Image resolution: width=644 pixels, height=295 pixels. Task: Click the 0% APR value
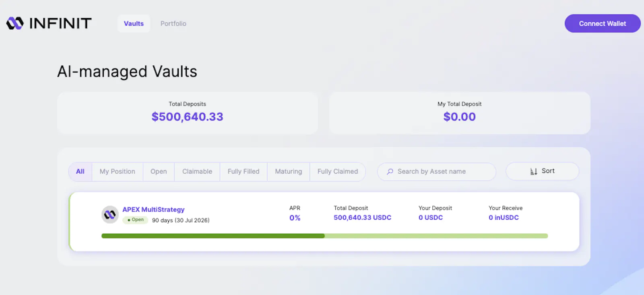coord(295,218)
